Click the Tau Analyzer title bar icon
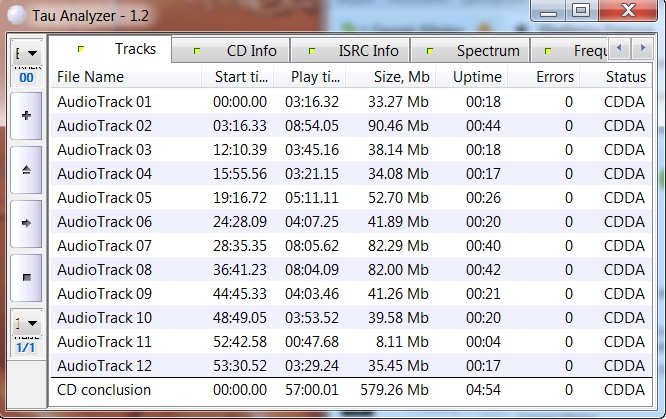Image resolution: width=666 pixels, height=419 pixels. [13, 13]
